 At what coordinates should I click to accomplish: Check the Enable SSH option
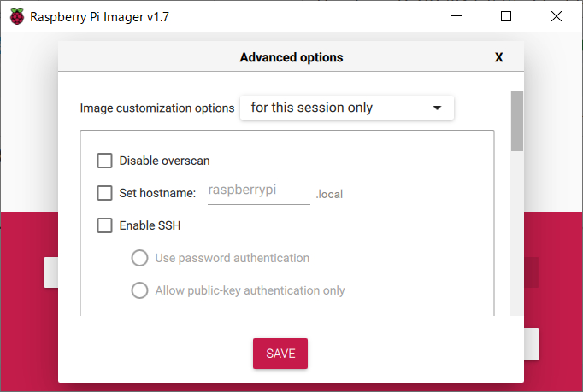click(x=105, y=225)
